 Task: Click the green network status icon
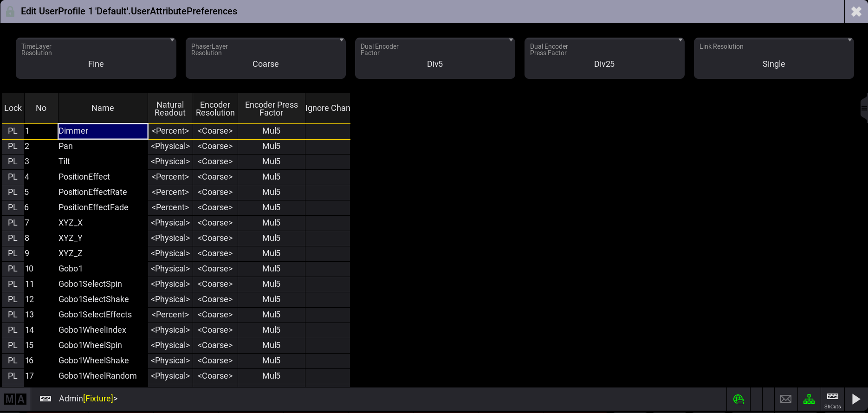pos(809,399)
